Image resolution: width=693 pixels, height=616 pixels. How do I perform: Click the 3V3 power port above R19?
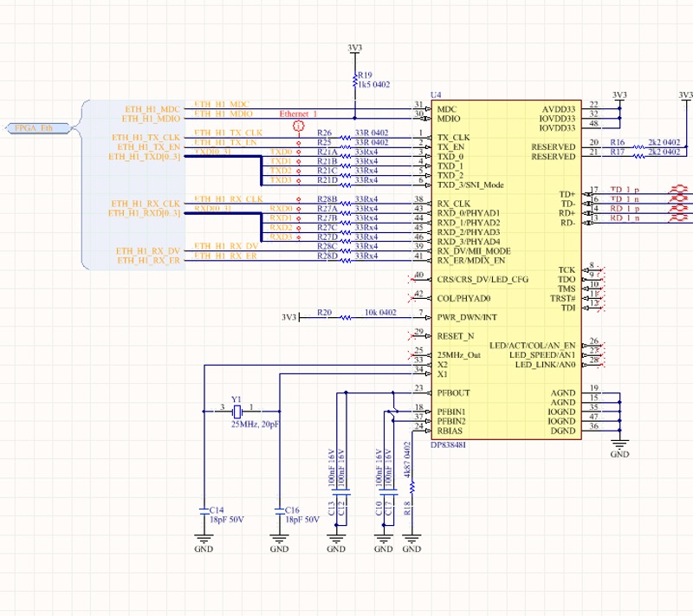[354, 49]
